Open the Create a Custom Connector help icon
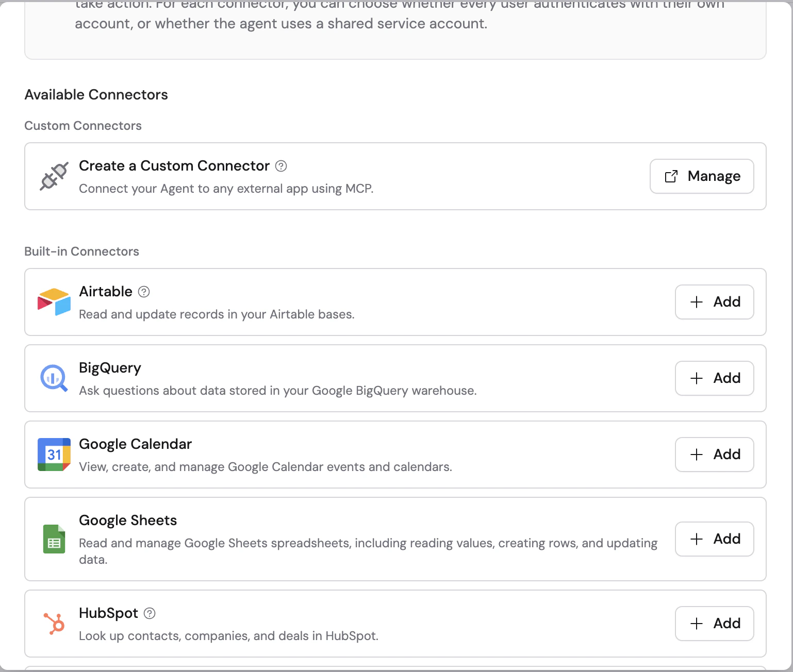 click(x=280, y=166)
